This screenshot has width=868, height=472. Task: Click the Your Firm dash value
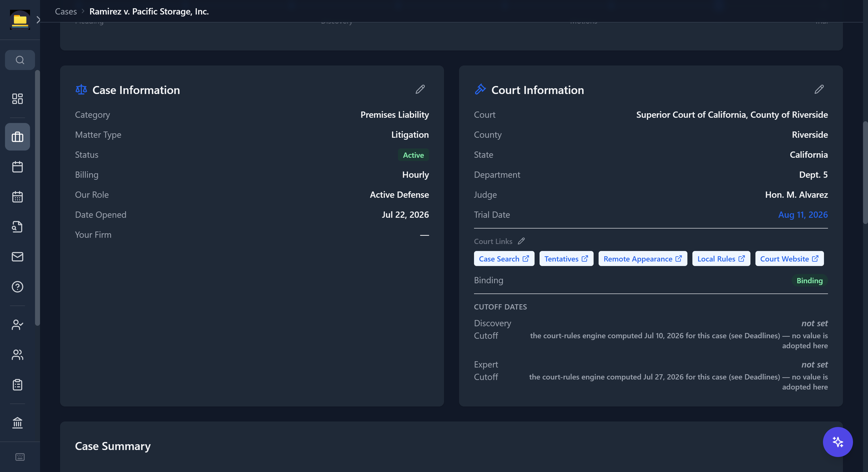(424, 235)
